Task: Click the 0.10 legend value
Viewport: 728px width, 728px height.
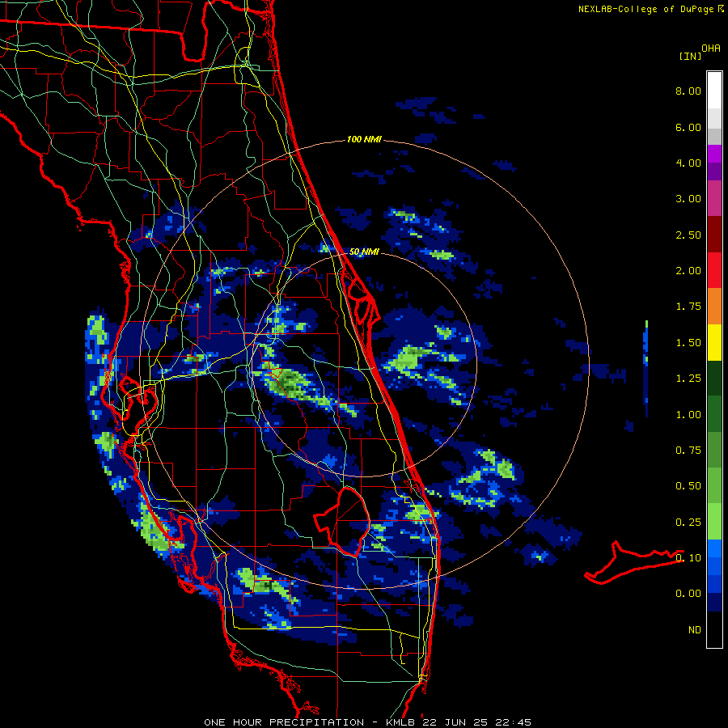Action: pos(688,558)
